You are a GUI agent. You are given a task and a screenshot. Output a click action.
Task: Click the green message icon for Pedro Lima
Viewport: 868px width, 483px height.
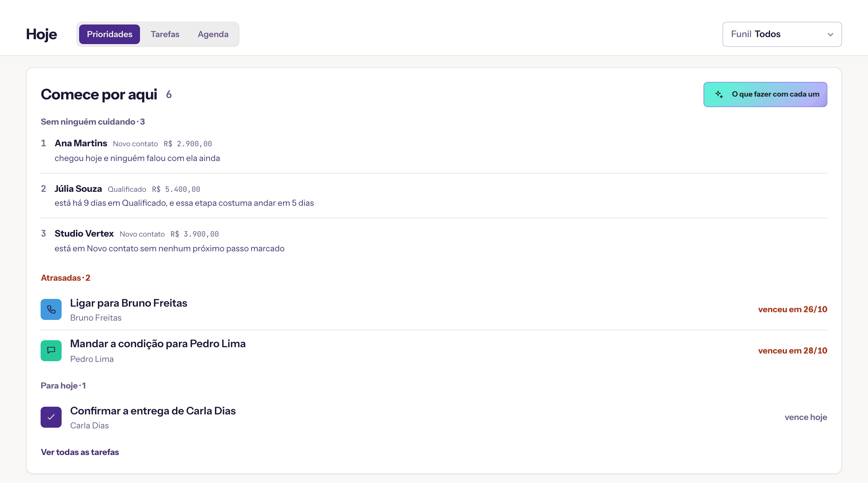click(x=51, y=351)
